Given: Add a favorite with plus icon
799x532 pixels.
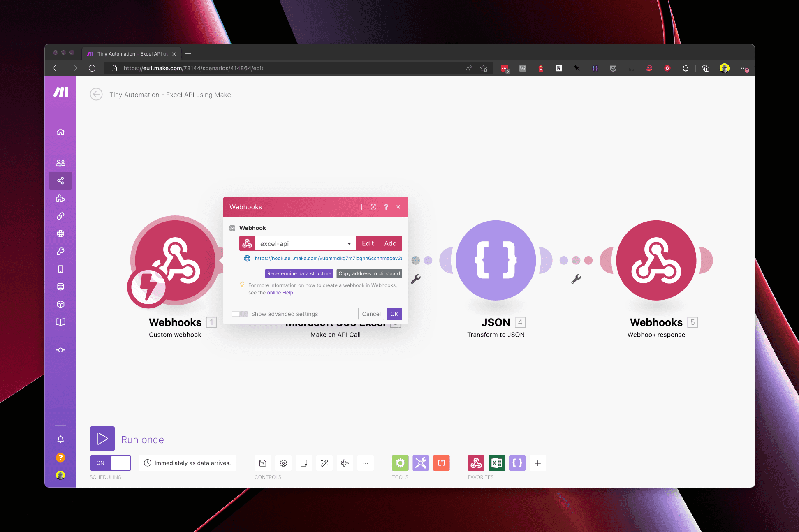Looking at the screenshot, I should 538,463.
